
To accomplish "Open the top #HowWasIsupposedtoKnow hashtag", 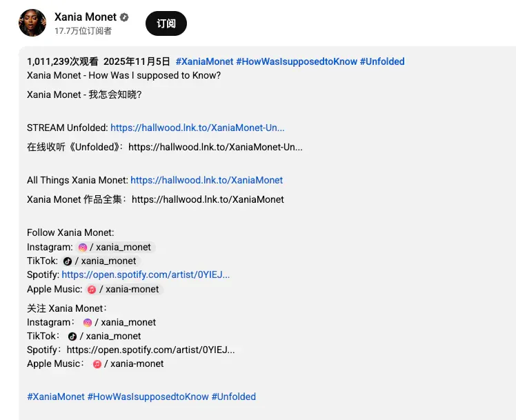I will pos(297,61).
